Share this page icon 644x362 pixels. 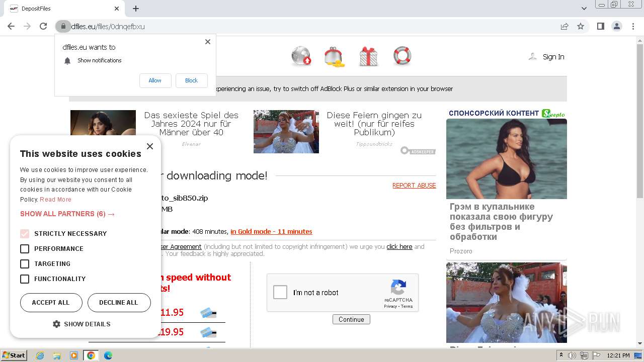(565, 27)
